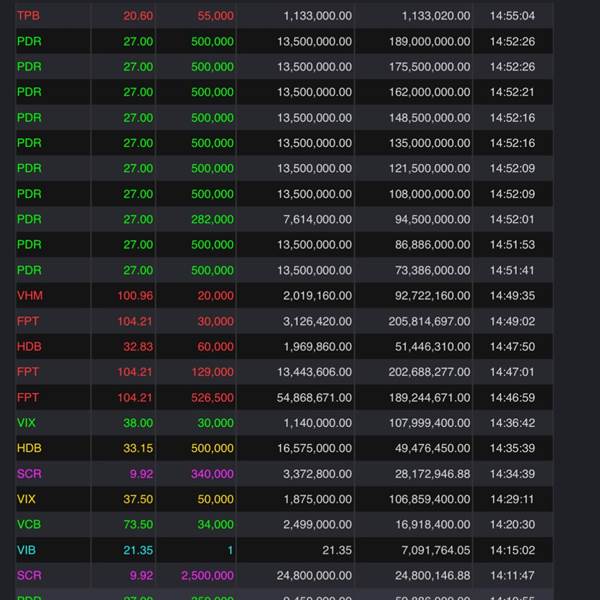
Task: Click the HDB price 32.83
Action: (138, 346)
